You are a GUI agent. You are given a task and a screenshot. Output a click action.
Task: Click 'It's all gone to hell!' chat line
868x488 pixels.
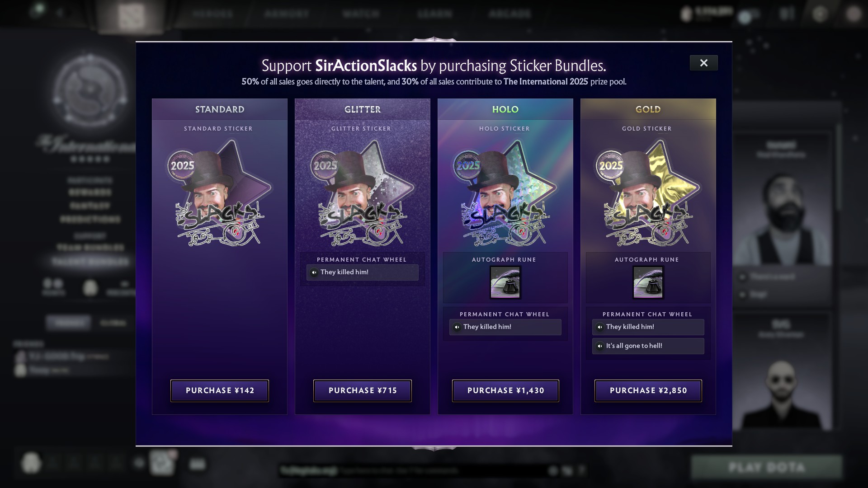coord(648,346)
